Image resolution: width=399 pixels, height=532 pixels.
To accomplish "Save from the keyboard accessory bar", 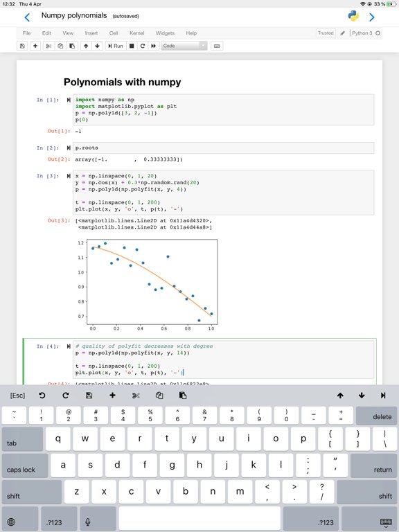I will pos(89,396).
